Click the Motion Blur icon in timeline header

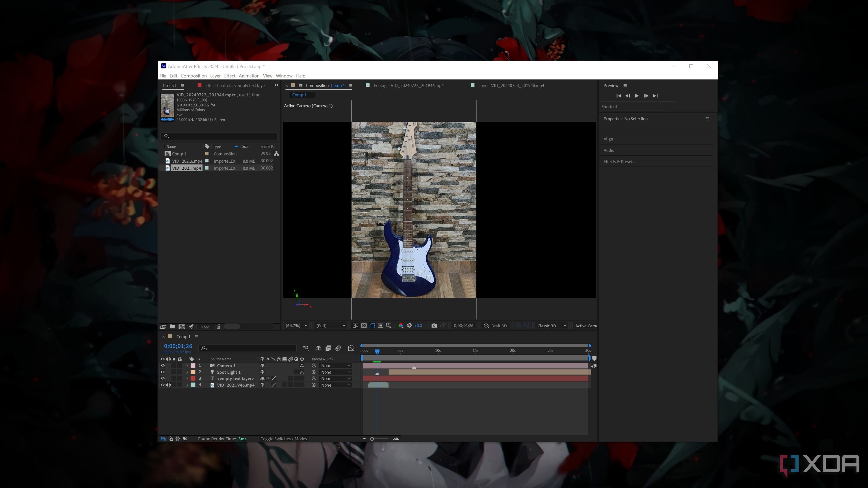290,359
